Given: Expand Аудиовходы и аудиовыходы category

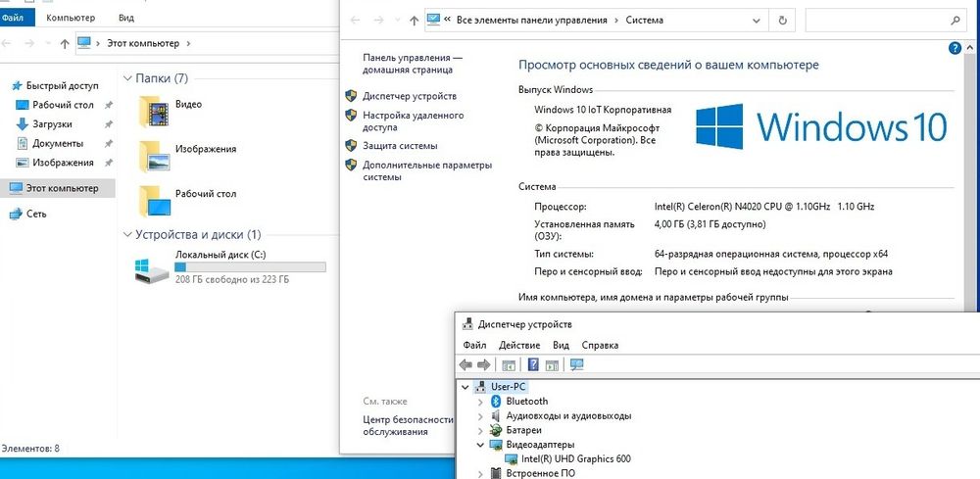Looking at the screenshot, I should click(x=480, y=416).
